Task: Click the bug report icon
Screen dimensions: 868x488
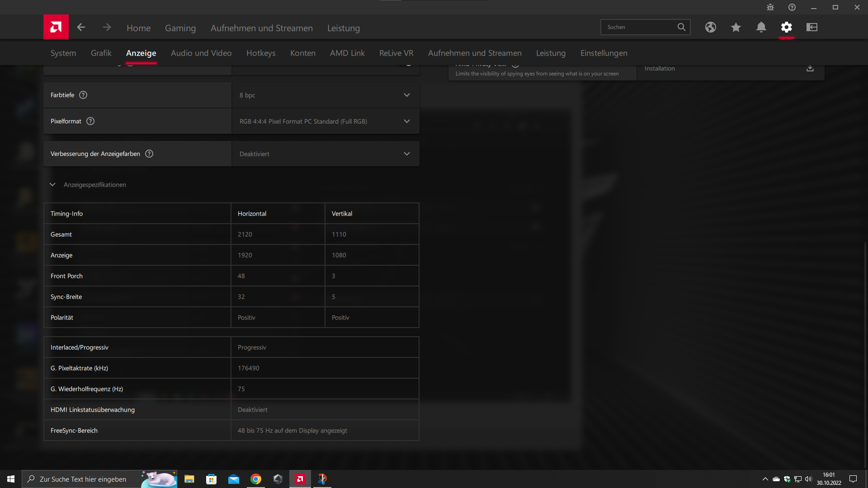Action: coord(770,7)
